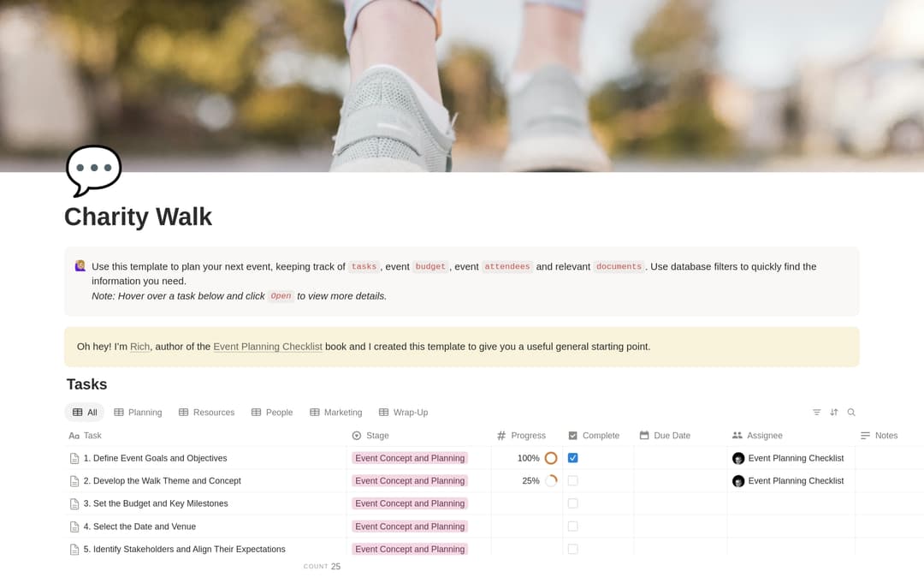Check Complete for Develop the Walk Theme
The height and width of the screenshot is (577, 924).
(572, 481)
